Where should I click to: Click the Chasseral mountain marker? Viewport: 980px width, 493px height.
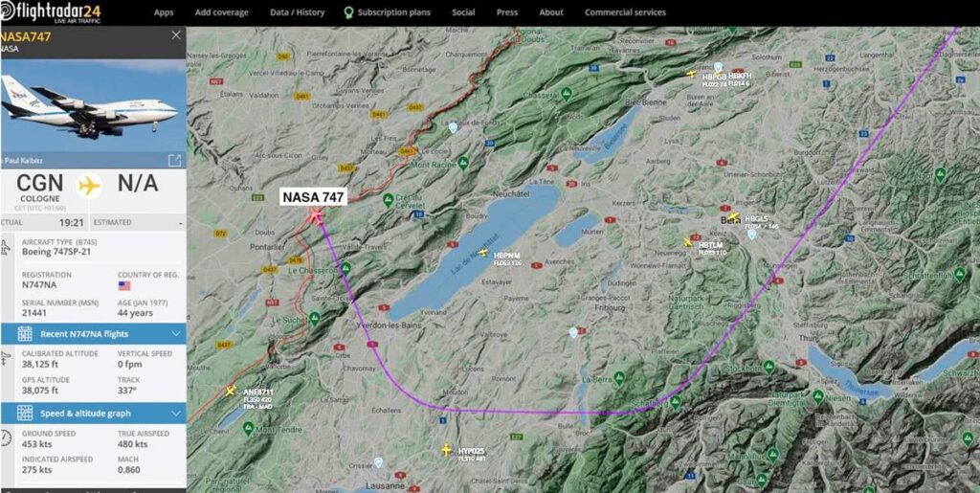567,95
